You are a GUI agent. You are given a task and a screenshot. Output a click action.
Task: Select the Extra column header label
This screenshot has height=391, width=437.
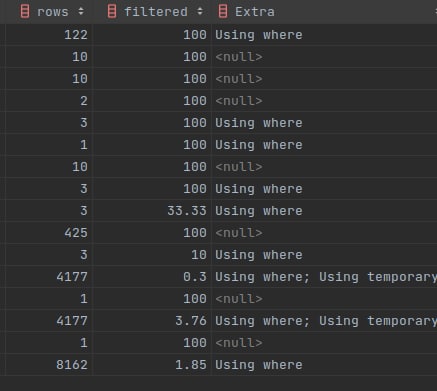click(255, 12)
